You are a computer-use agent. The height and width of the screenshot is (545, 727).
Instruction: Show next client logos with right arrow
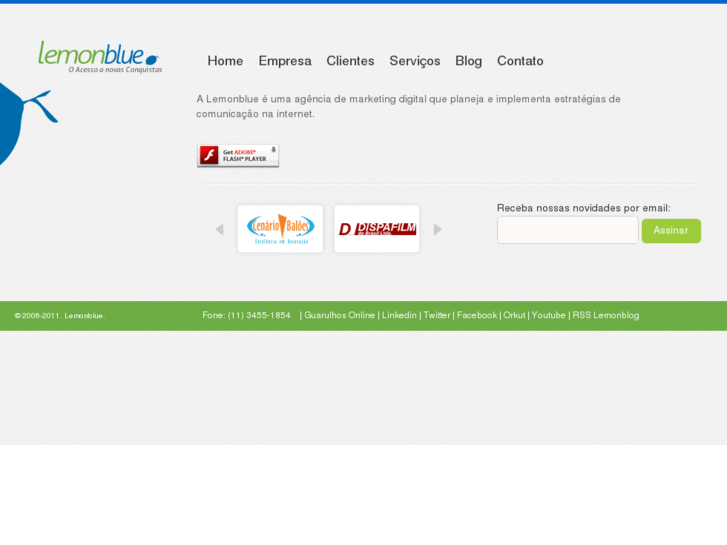(x=437, y=229)
